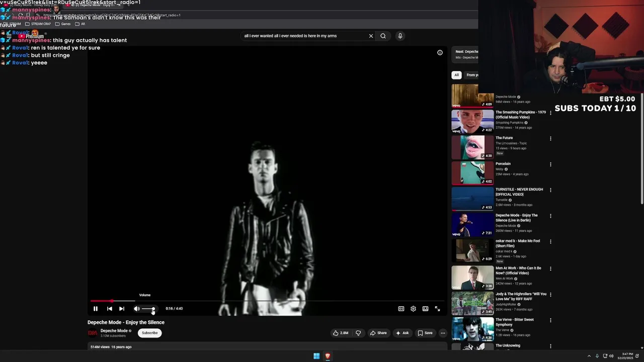
Task: Open oskar med k - Make Me Feel thumbnail
Action: 472,250
